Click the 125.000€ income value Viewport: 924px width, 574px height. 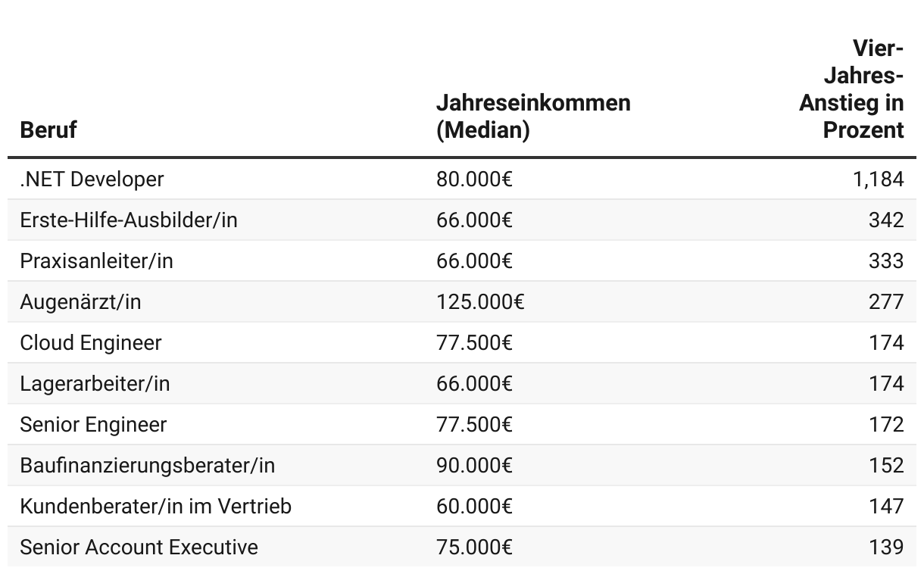click(x=480, y=301)
